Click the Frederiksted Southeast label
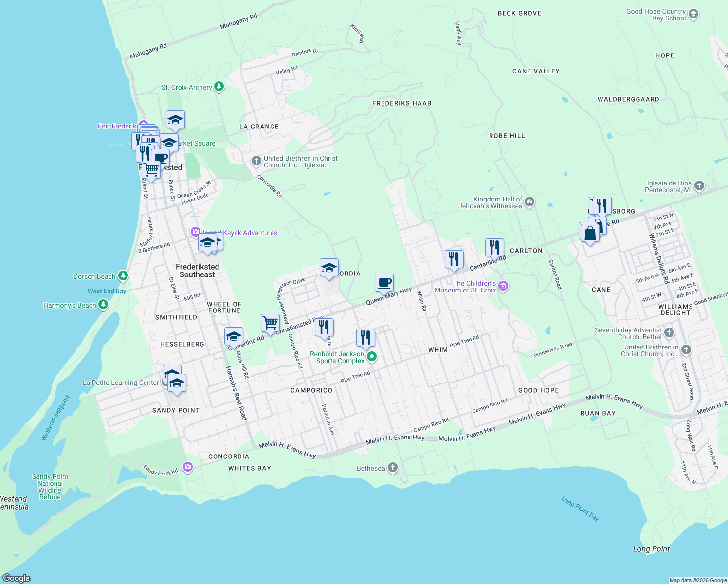 (197, 271)
